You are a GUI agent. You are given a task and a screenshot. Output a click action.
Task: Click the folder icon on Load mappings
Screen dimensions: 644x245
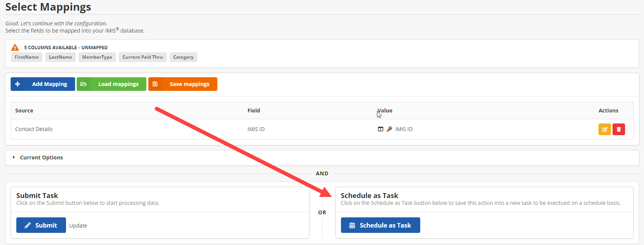[x=83, y=84]
